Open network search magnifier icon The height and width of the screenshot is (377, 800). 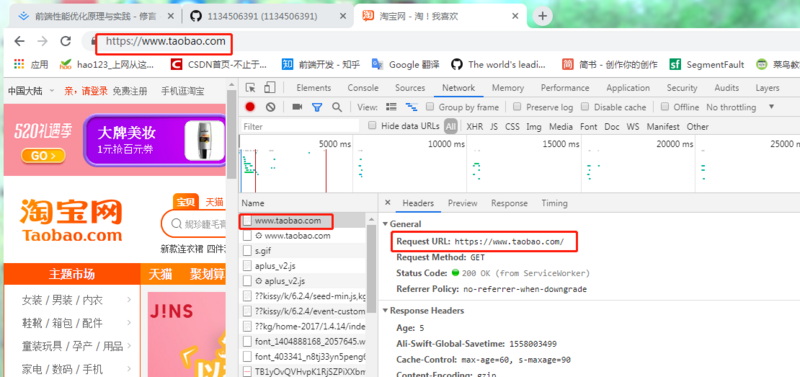click(x=337, y=107)
